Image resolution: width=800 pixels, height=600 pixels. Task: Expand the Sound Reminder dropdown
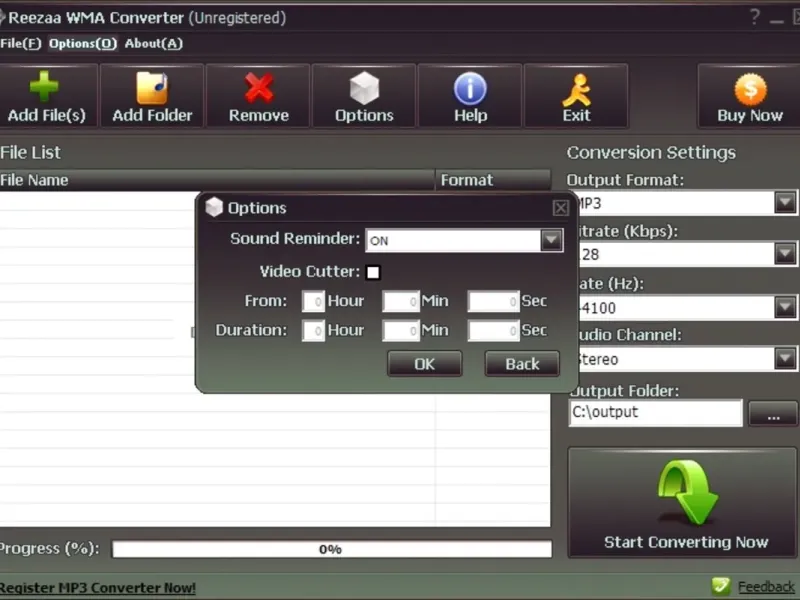point(551,240)
